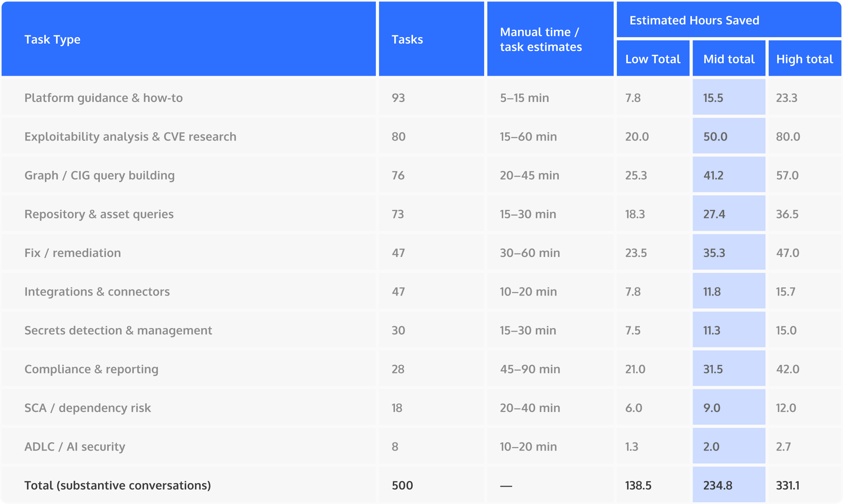Viewport: 843px width, 504px height.
Task: Click Total (substantive conversations) label
Action: 117,485
